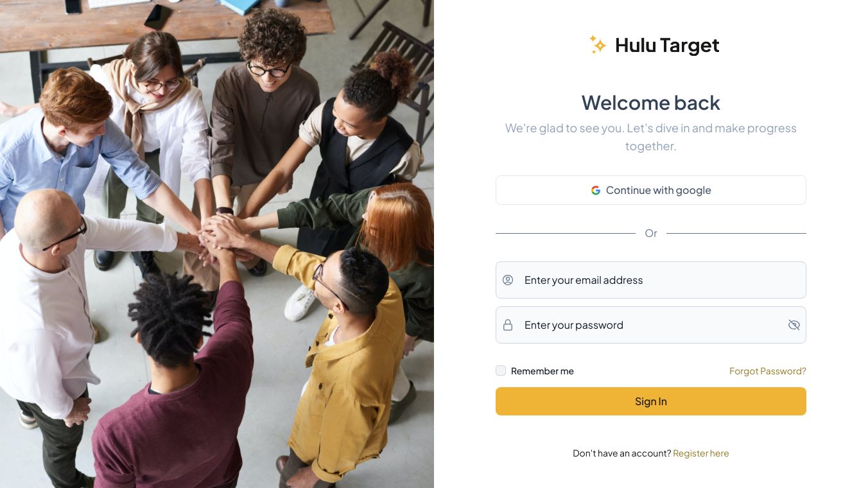The width and height of the screenshot is (868, 488).
Task: Click the "Or" divider text
Action: (x=651, y=233)
